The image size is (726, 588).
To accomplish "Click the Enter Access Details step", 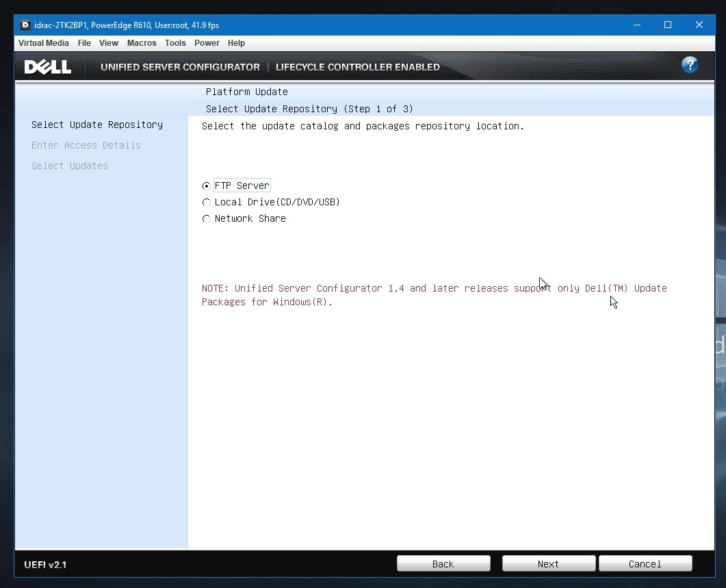I will 86,145.
